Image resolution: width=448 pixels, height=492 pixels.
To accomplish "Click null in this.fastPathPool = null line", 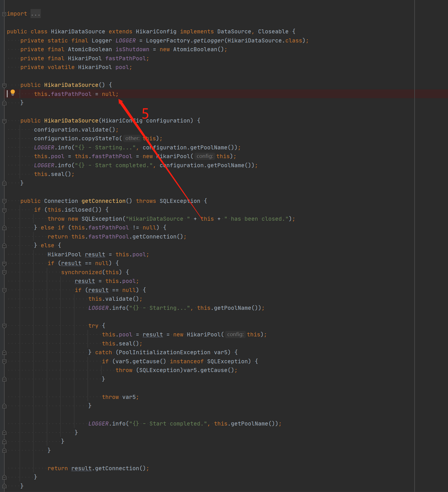I will point(108,94).
